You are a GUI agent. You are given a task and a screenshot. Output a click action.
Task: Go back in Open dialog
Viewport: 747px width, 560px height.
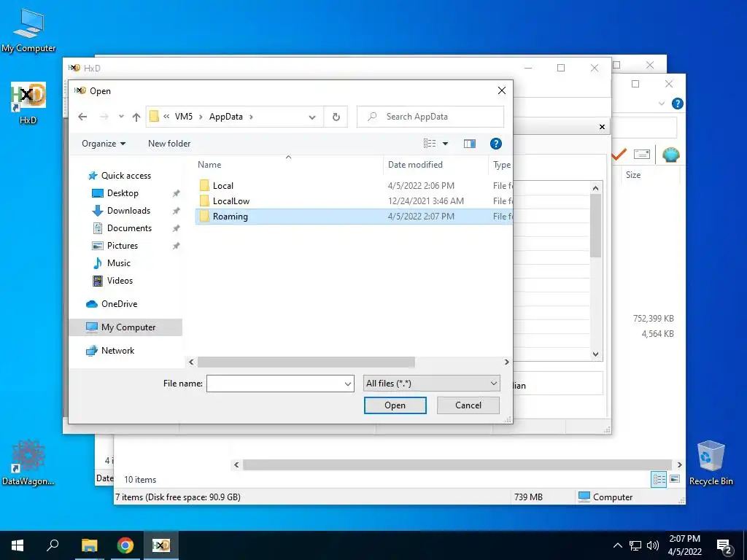[x=82, y=117]
